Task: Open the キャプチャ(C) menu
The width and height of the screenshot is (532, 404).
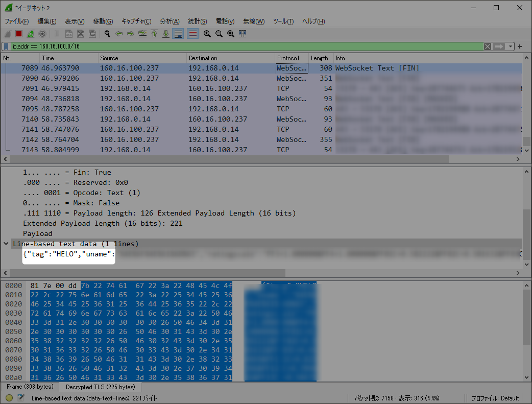Action: tap(136, 21)
